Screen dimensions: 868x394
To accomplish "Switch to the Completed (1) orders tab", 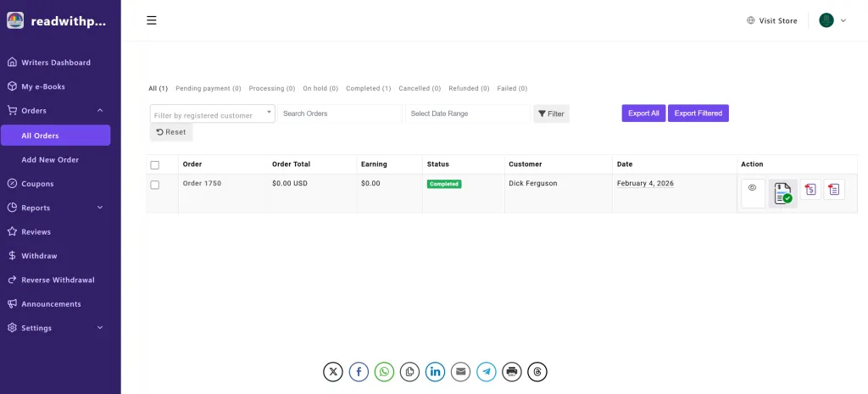I will point(368,88).
